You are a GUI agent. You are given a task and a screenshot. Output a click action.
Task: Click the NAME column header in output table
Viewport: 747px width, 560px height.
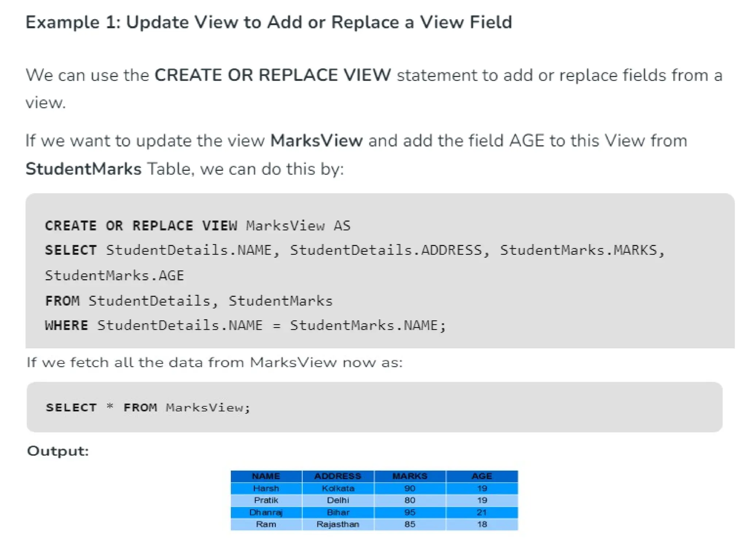[x=266, y=476]
